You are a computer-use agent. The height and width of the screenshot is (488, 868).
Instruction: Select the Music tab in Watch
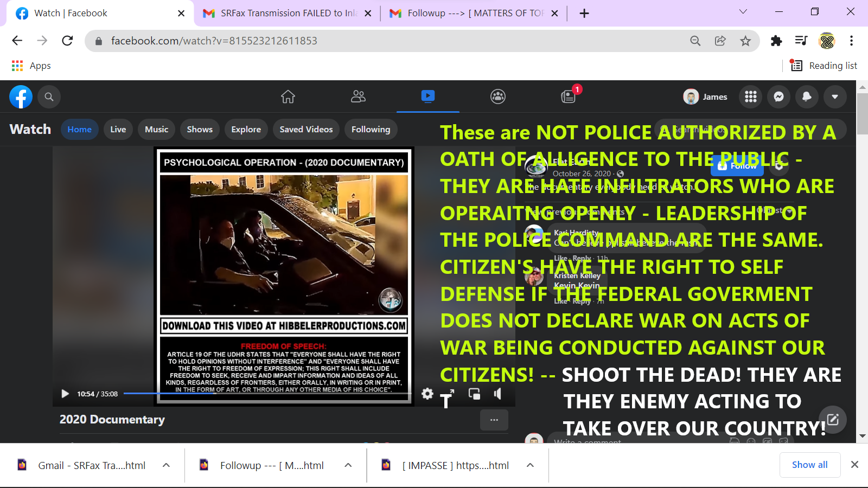pos(157,130)
